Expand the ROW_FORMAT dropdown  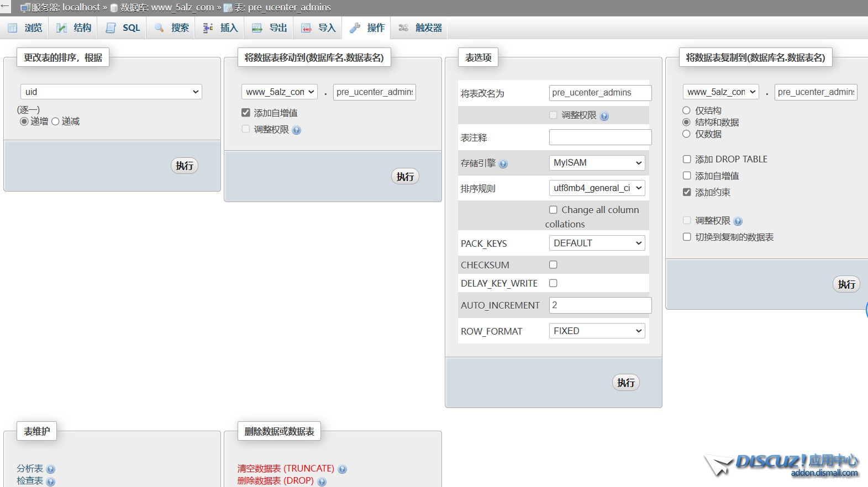[597, 331]
